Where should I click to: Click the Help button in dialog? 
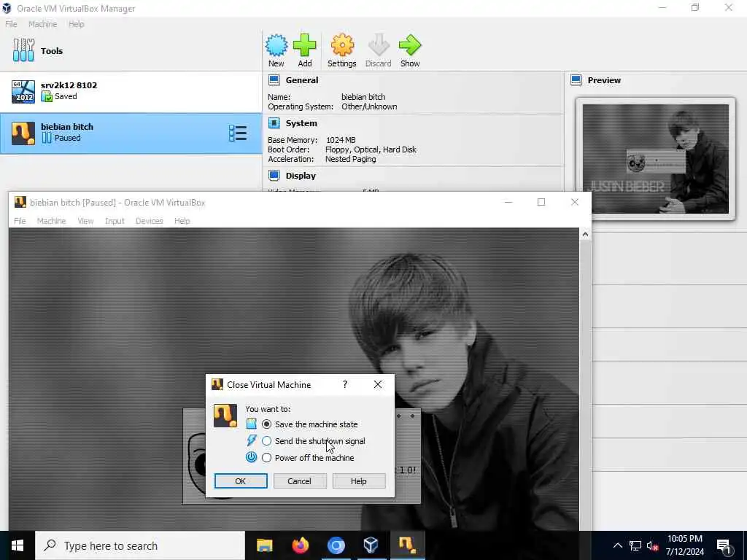[x=359, y=481]
